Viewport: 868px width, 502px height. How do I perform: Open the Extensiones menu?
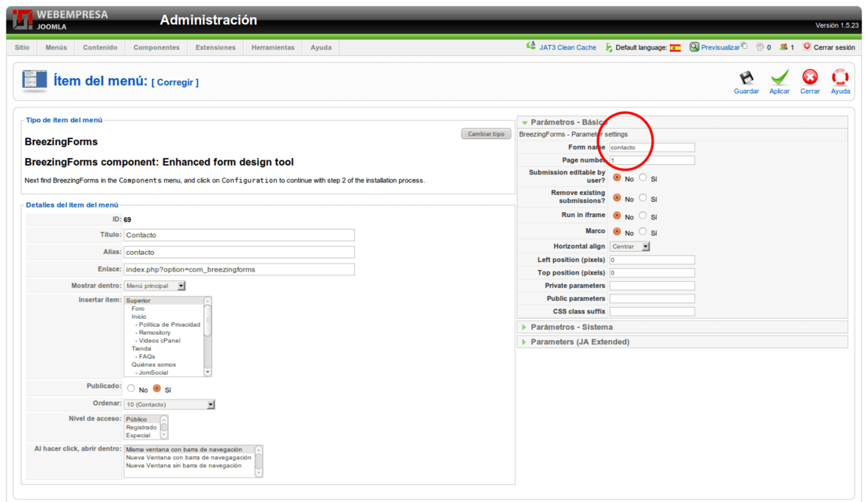pyautogui.click(x=215, y=47)
